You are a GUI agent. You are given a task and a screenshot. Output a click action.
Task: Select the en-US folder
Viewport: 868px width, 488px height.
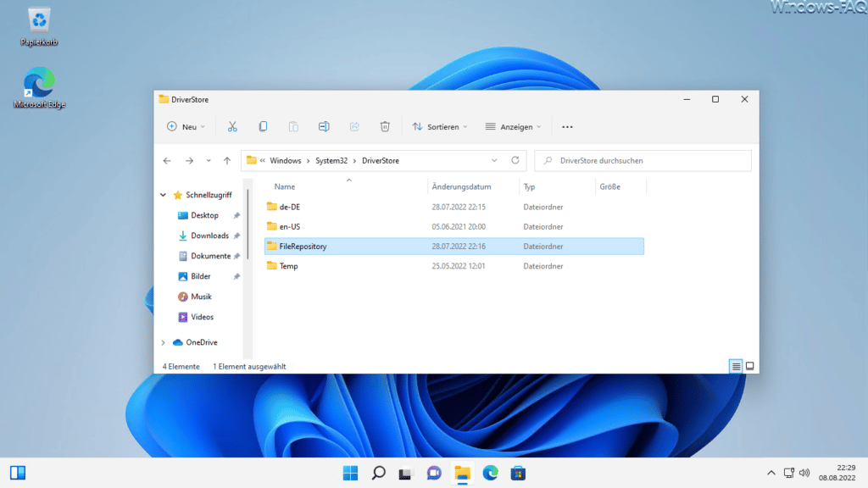454,227
